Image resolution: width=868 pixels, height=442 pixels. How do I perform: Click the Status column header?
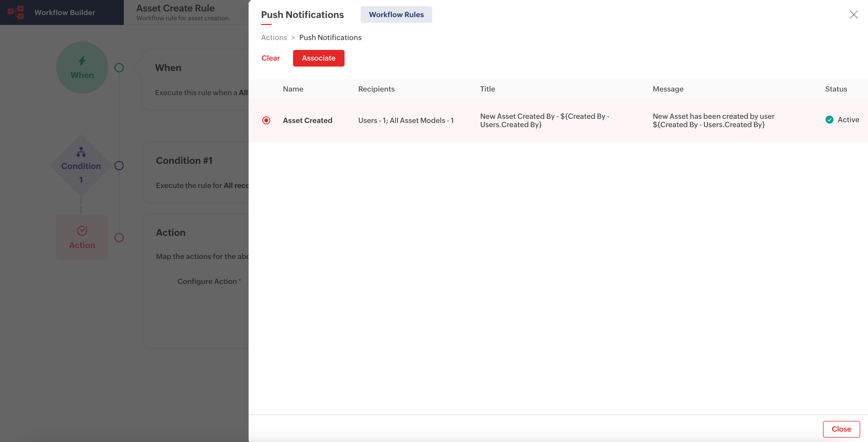pyautogui.click(x=836, y=89)
